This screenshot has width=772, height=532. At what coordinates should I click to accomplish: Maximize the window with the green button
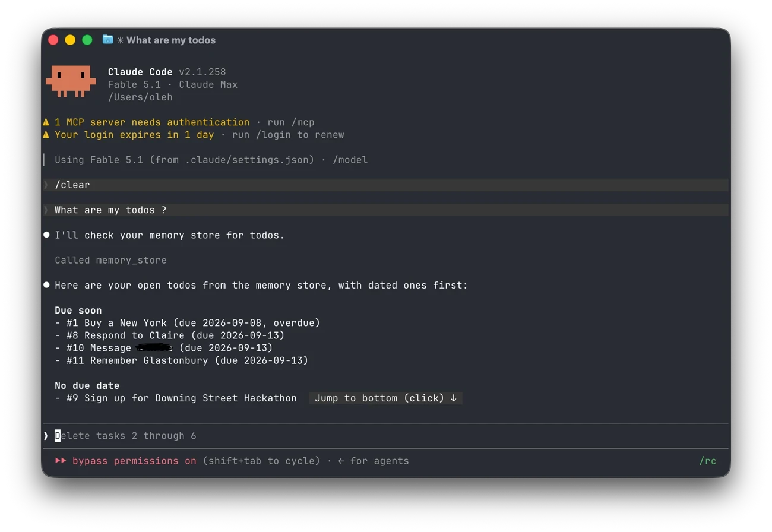[87, 40]
